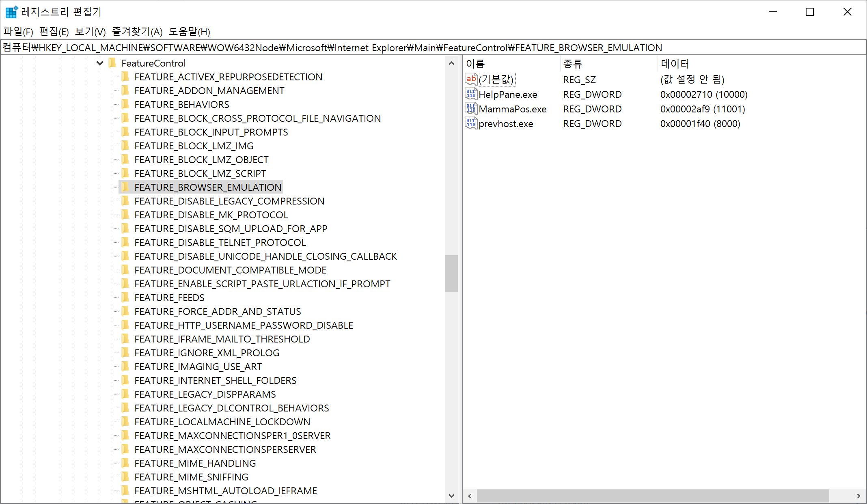Viewport: 867px width, 504px height.
Task: Collapse the FeatureControl tree node
Action: coord(100,63)
